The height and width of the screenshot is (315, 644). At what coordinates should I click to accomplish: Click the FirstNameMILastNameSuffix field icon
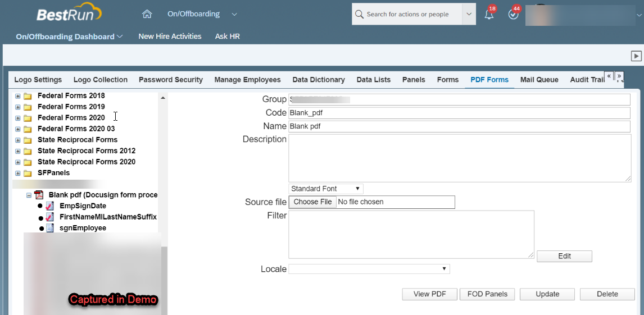pos(50,217)
